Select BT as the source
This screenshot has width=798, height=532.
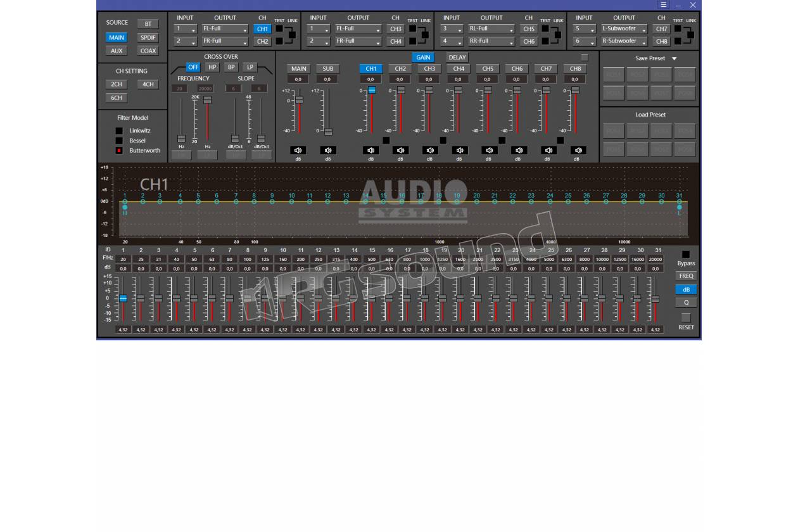(148, 24)
